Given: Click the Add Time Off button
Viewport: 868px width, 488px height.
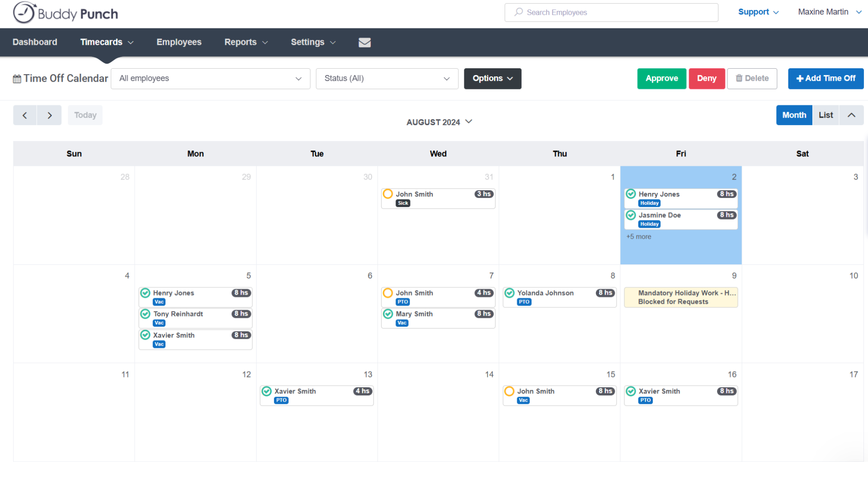Looking at the screenshot, I should point(826,79).
